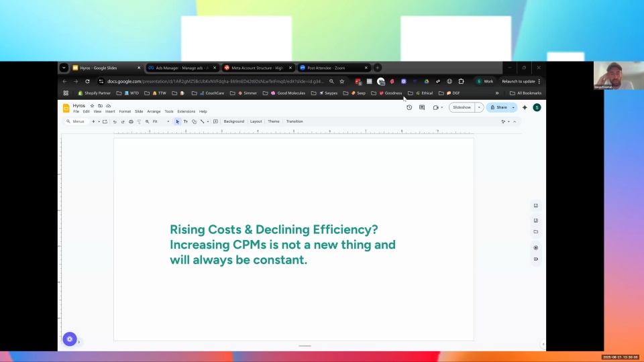Click the Print icon in Slides toolbar
644x362 pixels.
coord(131,121)
